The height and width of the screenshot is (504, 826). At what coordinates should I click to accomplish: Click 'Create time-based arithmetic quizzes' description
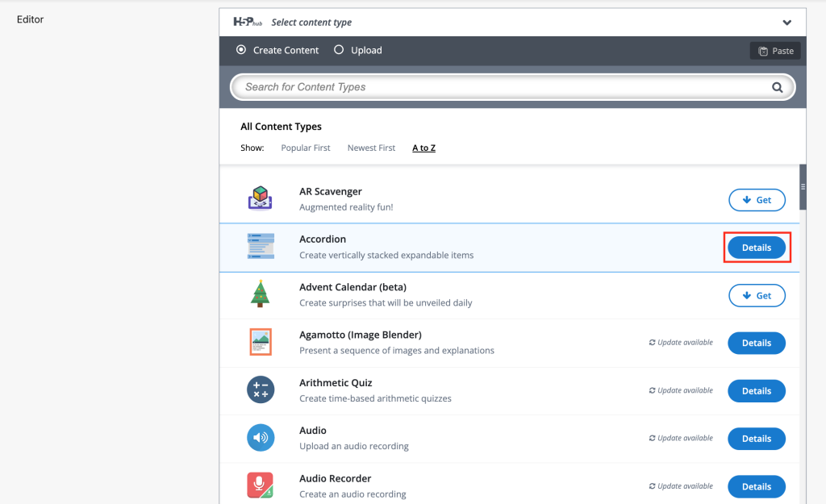(375, 398)
